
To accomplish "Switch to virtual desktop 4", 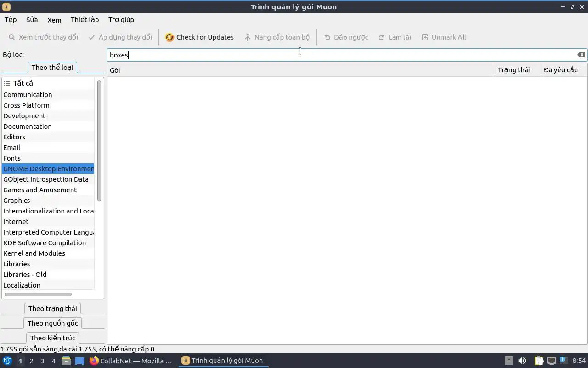I will click(x=54, y=361).
